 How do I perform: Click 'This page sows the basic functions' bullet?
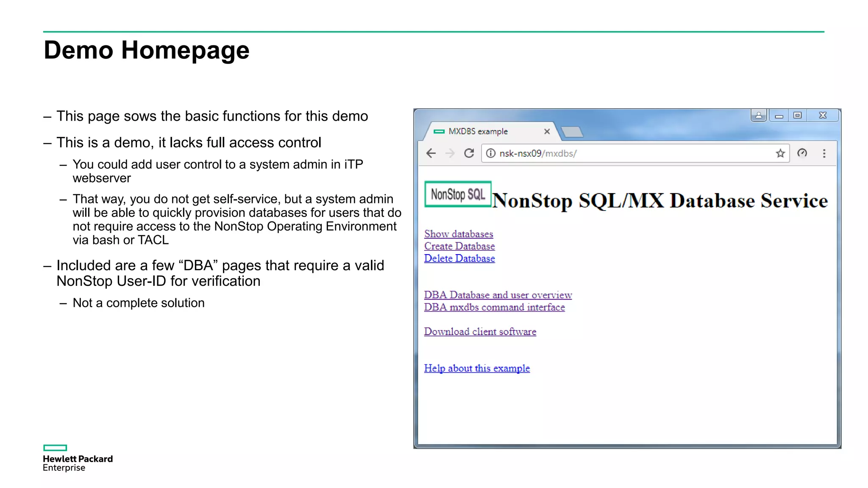[212, 116]
